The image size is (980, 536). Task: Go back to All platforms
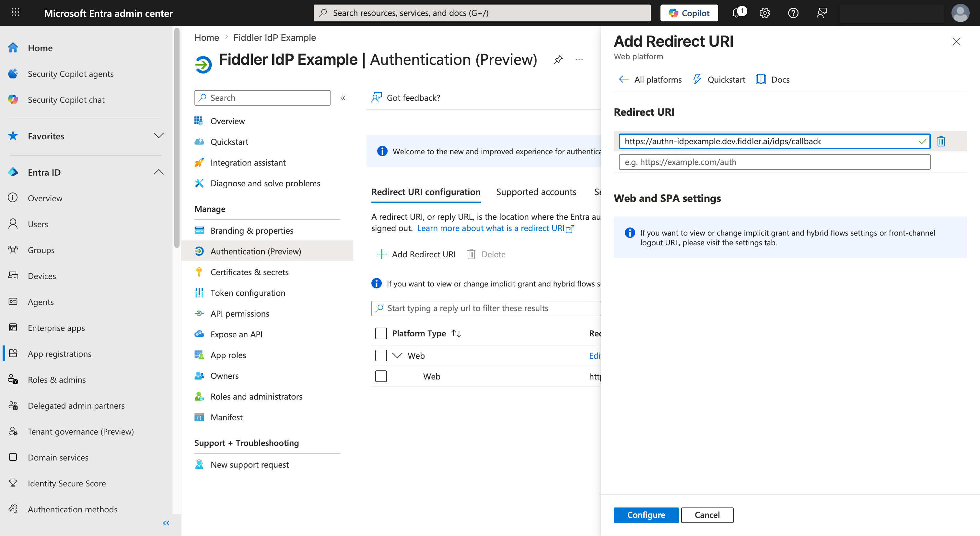pos(650,79)
